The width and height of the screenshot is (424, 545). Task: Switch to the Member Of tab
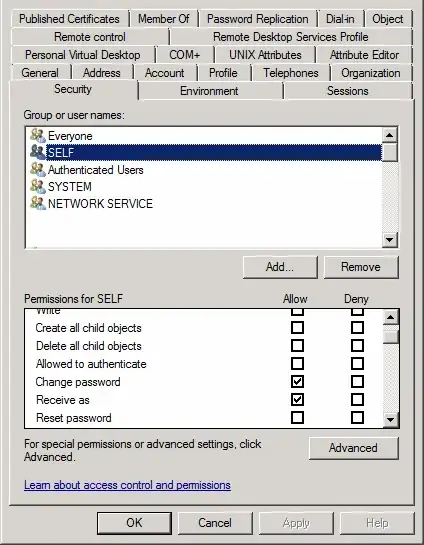point(164,19)
